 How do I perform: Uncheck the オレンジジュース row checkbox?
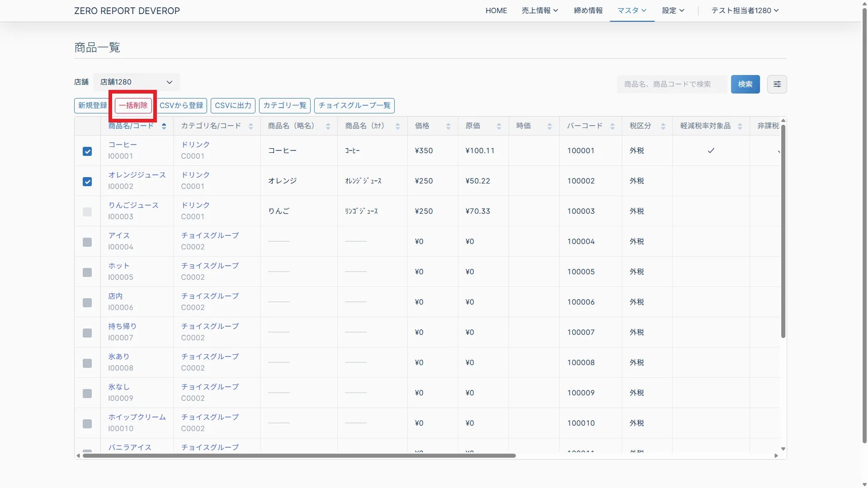coord(87,182)
